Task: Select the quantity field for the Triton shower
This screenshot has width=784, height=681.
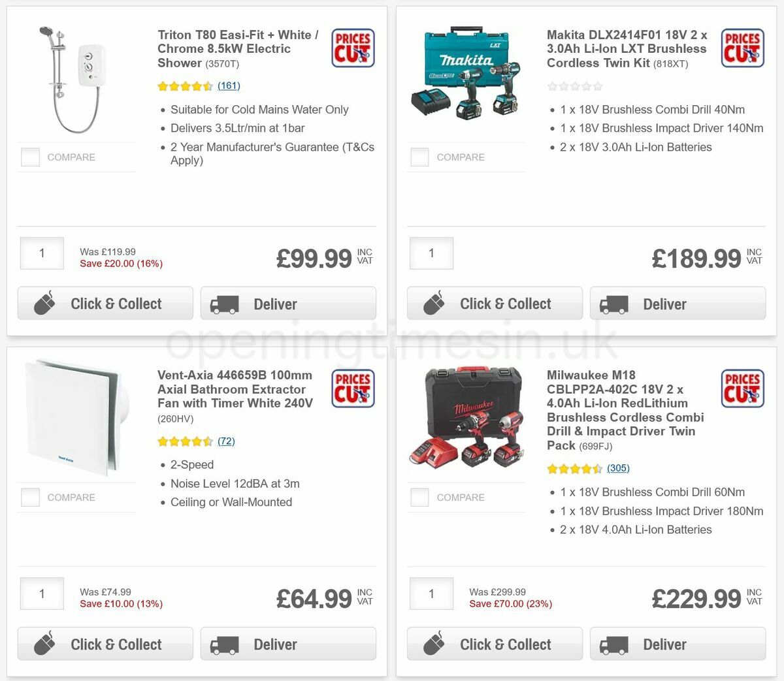Action: pos(41,253)
